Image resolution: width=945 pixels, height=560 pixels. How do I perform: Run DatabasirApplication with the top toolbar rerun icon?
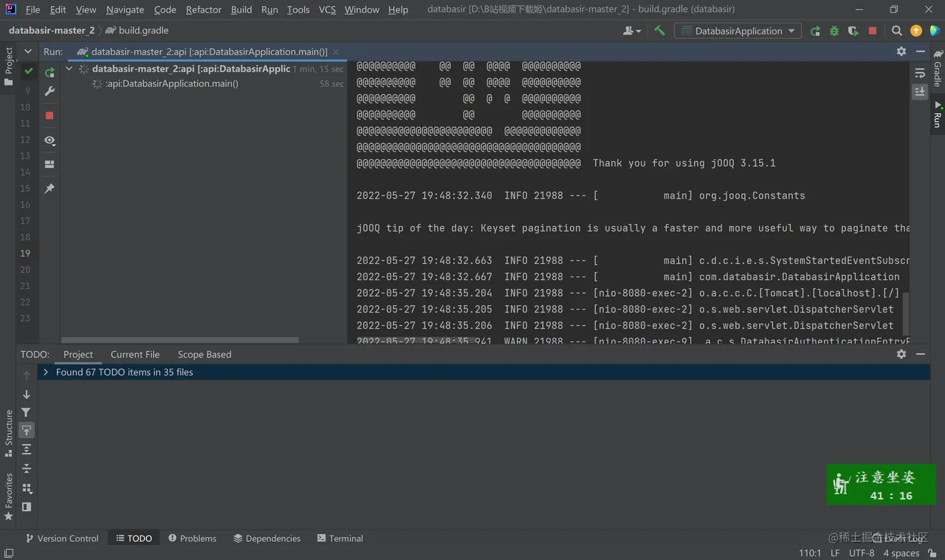pyautogui.click(x=815, y=31)
